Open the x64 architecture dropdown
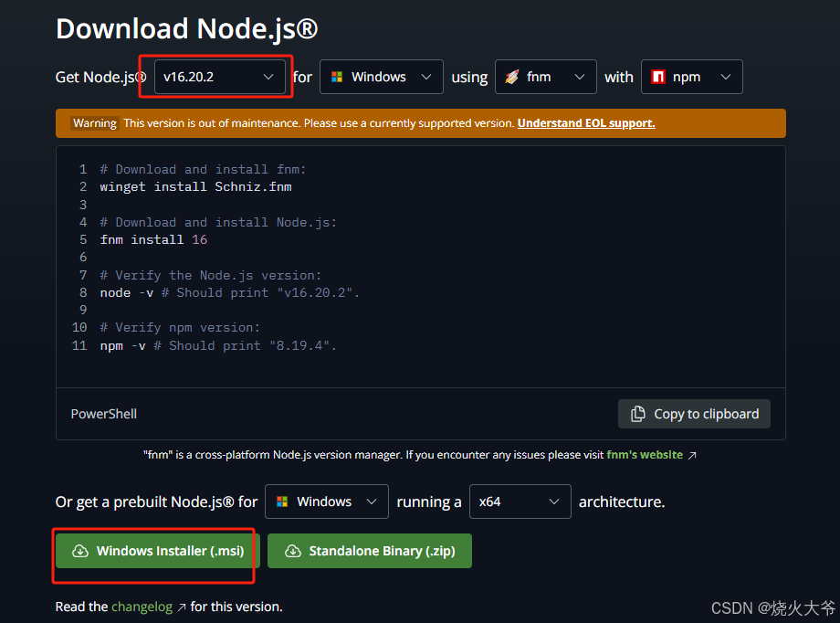This screenshot has width=840, height=623. point(520,502)
